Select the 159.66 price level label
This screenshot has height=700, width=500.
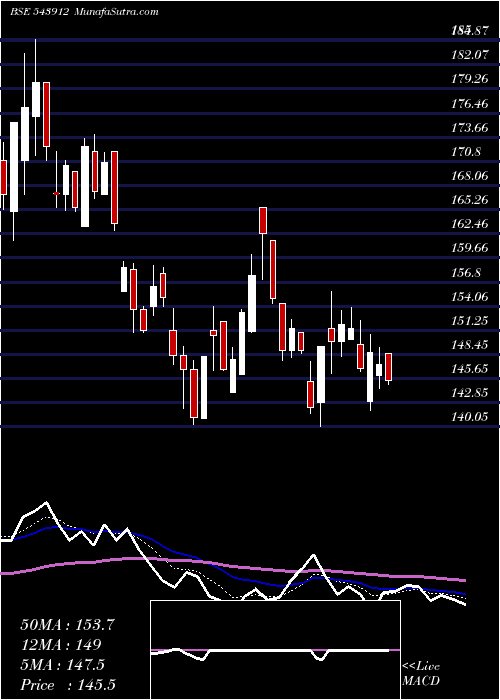click(x=469, y=248)
